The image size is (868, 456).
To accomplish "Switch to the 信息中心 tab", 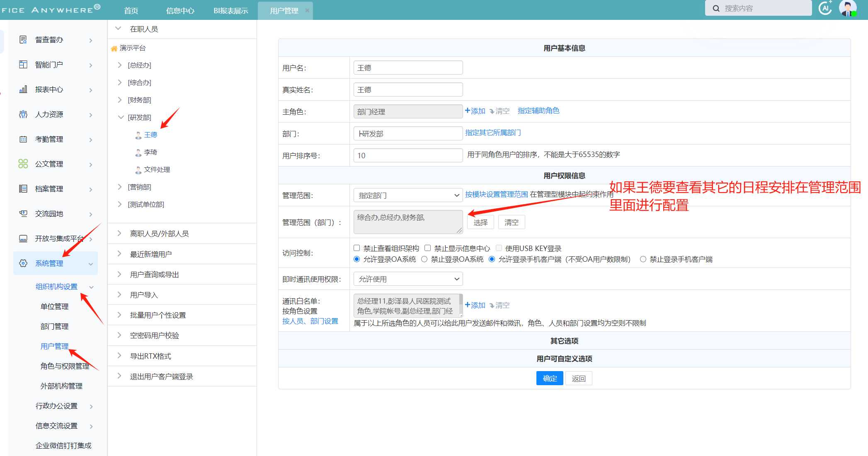I will tap(180, 11).
